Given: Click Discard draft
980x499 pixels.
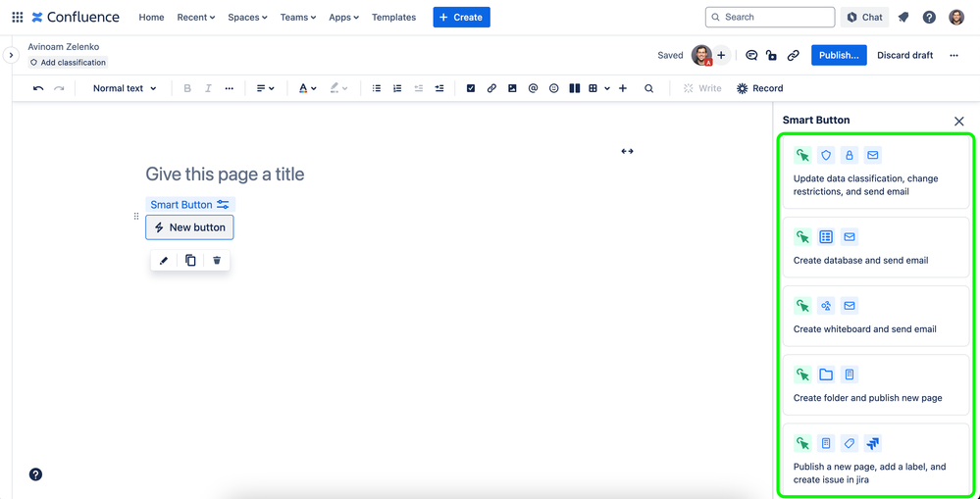Looking at the screenshot, I should pyautogui.click(x=905, y=55).
